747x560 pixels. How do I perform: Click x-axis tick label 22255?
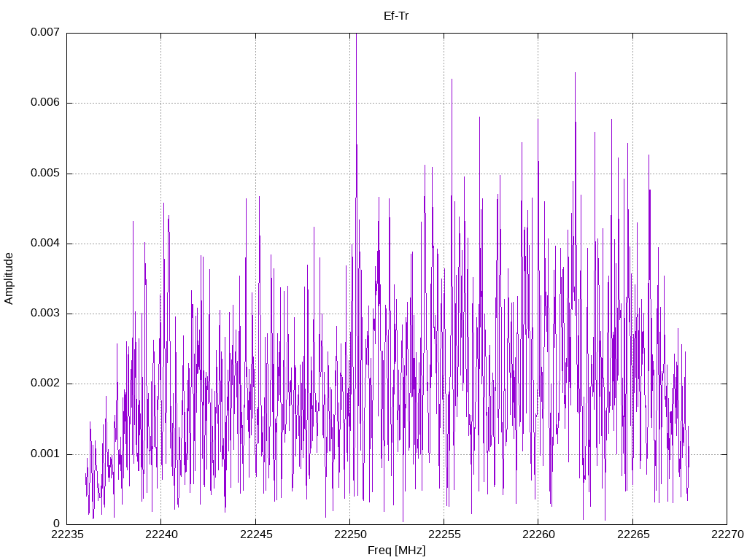tap(444, 534)
